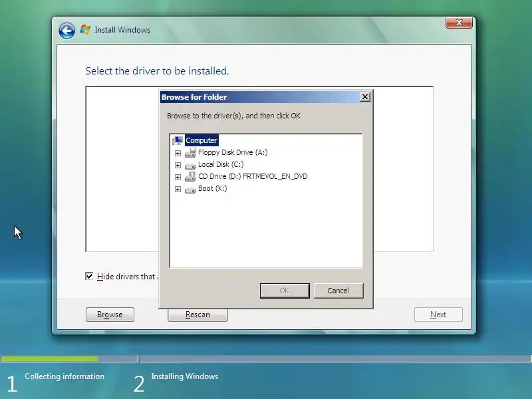Image resolution: width=532 pixels, height=399 pixels.
Task: Toggle the Hide drivers checkbox
Action: click(89, 276)
